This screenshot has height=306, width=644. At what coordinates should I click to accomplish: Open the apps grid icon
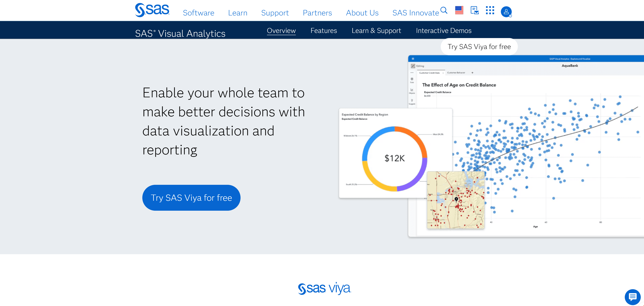(x=490, y=10)
